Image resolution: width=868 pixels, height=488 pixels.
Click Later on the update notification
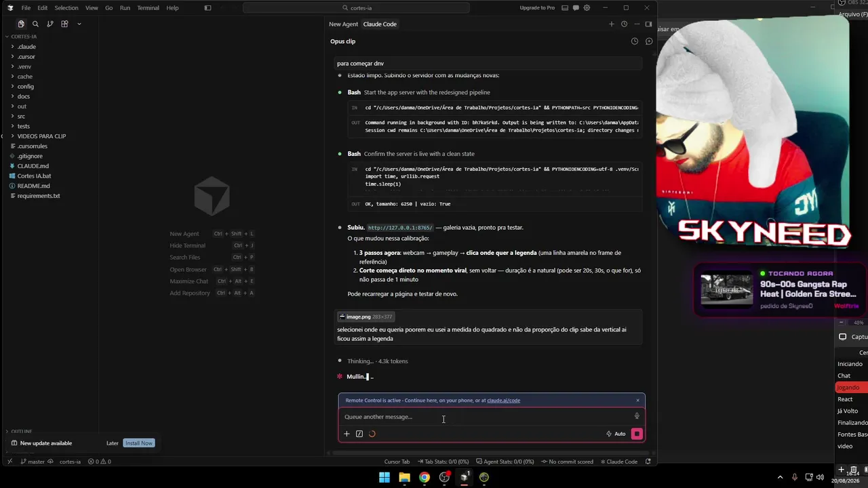[x=113, y=443]
